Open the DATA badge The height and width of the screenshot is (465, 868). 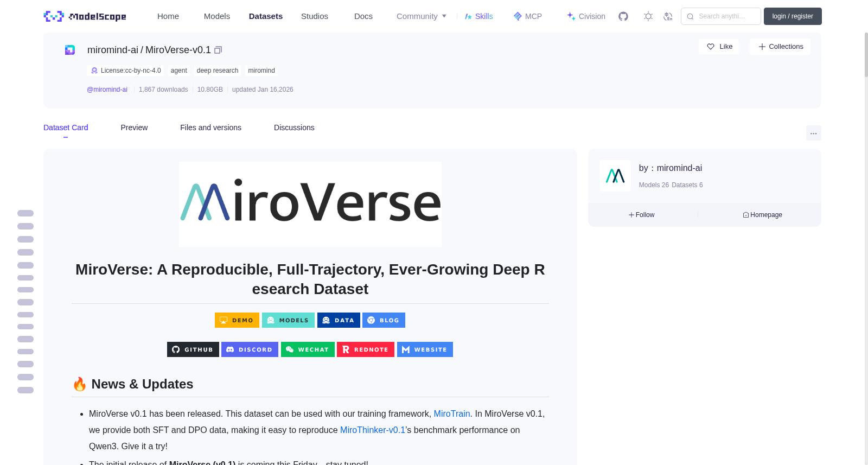tap(339, 320)
